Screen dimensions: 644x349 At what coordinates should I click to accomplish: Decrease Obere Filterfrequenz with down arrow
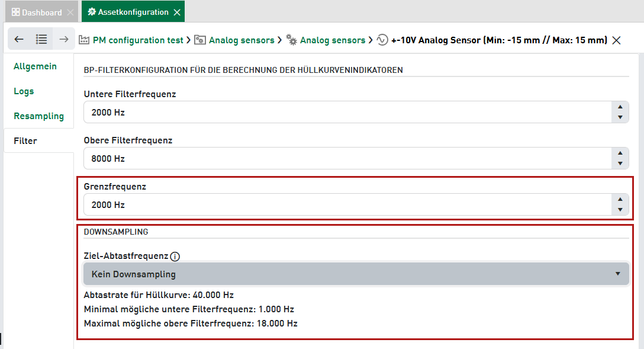(x=620, y=163)
